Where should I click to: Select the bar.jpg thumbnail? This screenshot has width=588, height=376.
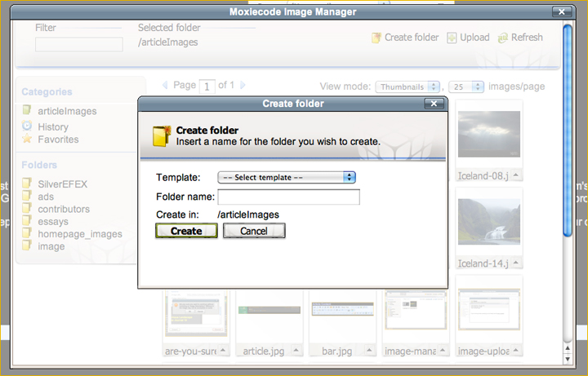coord(342,309)
